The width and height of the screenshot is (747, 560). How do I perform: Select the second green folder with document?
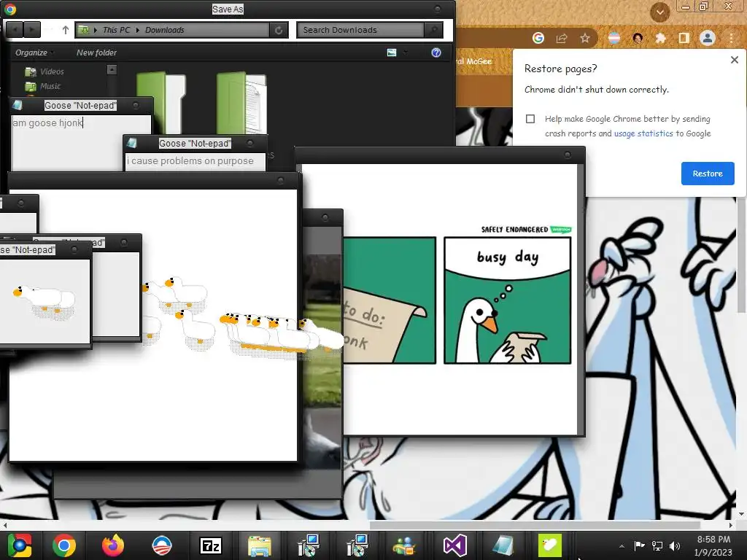click(x=241, y=102)
